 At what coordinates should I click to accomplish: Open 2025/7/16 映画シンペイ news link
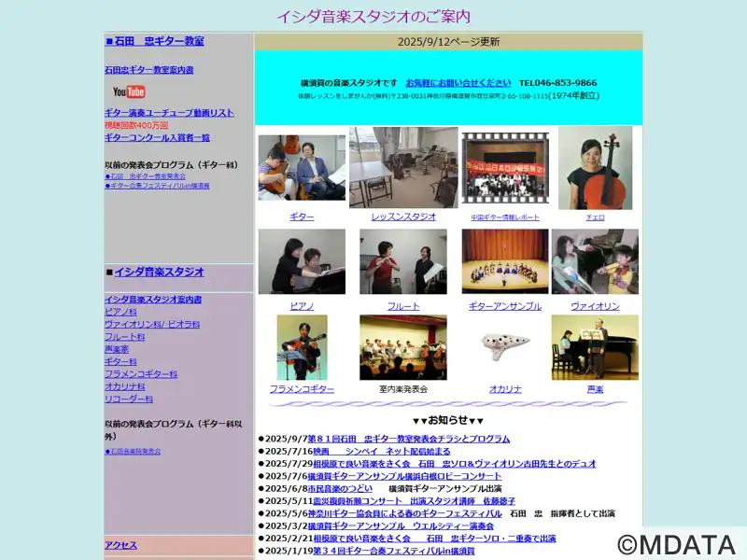tap(382, 452)
